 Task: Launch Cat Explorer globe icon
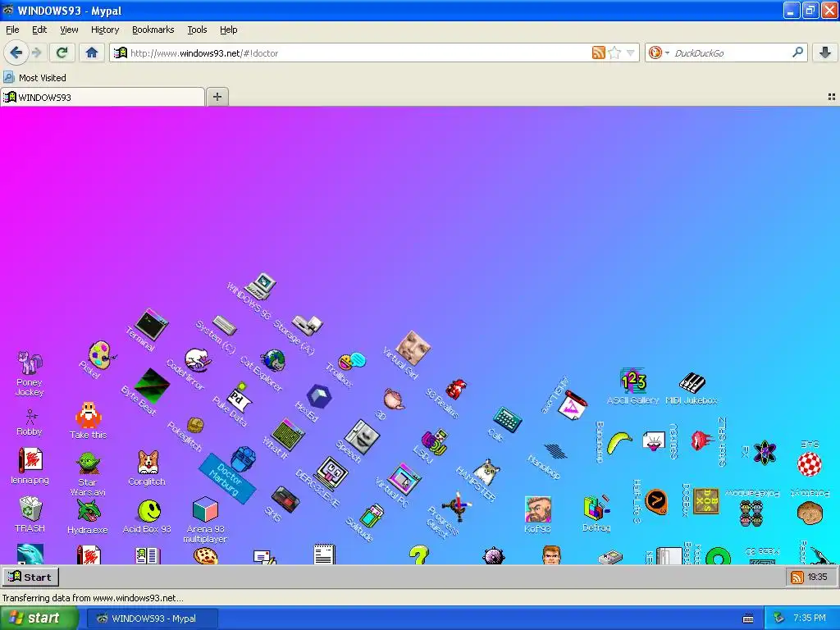tap(274, 361)
